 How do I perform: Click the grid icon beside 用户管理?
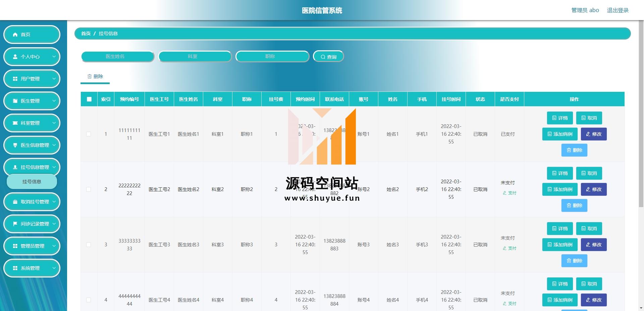pos(15,79)
